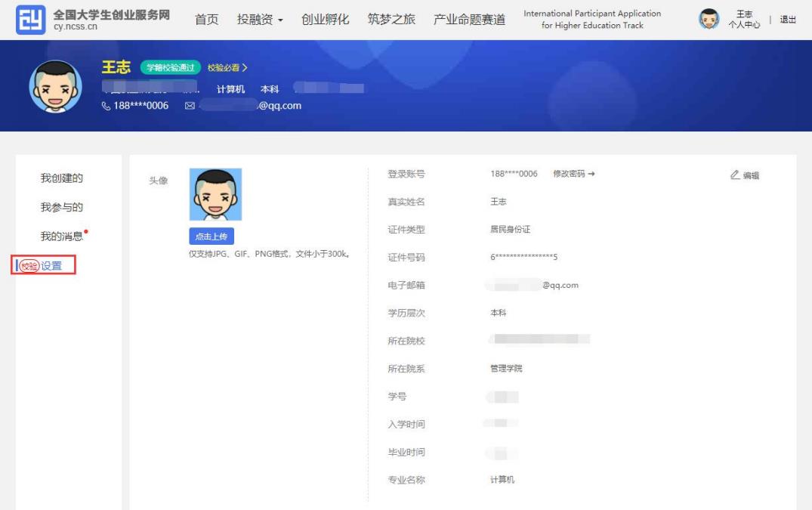Screen dimensions: 812x510
Task: Click the 点击上传 upload button
Action: 211,236
